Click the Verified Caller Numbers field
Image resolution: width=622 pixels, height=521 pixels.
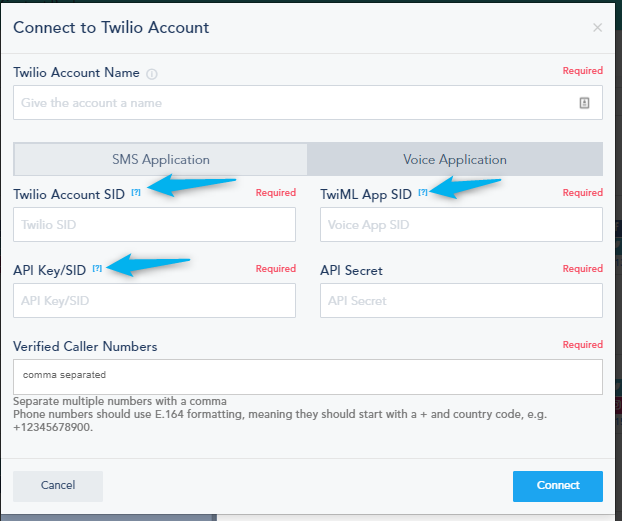tap(308, 377)
